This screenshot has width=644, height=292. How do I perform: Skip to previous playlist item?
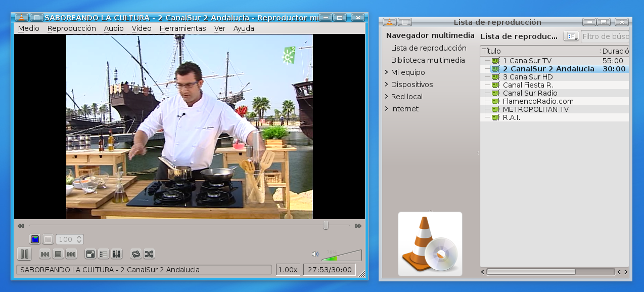44,254
